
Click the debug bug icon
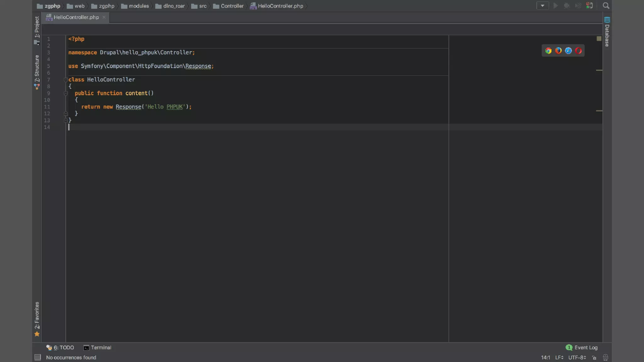567,6
